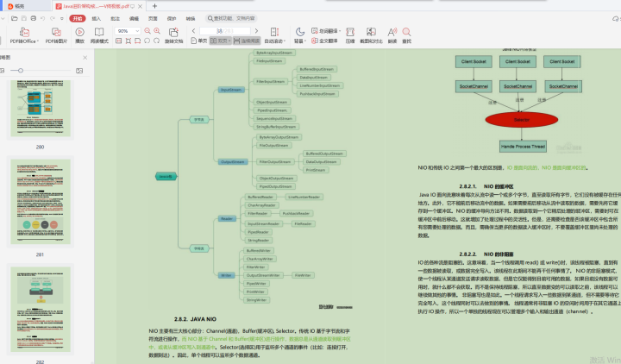Click the search functions input box
The image size is (621, 364).
(x=232, y=18)
